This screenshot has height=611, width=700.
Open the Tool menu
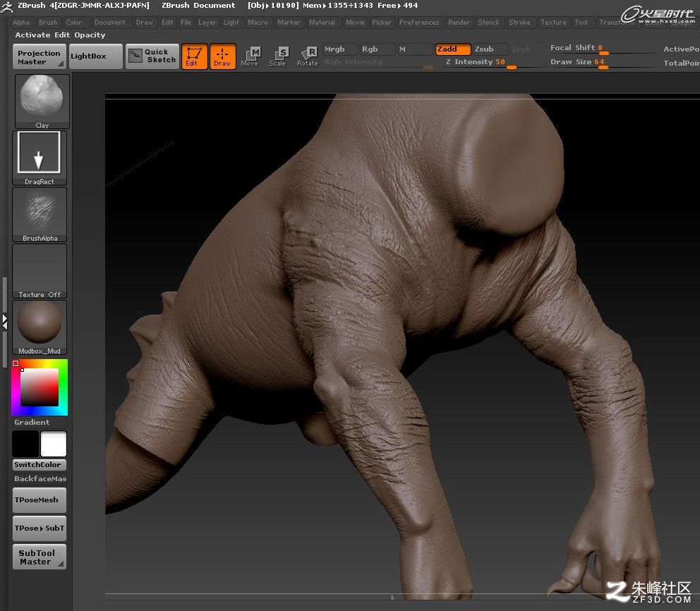point(581,23)
